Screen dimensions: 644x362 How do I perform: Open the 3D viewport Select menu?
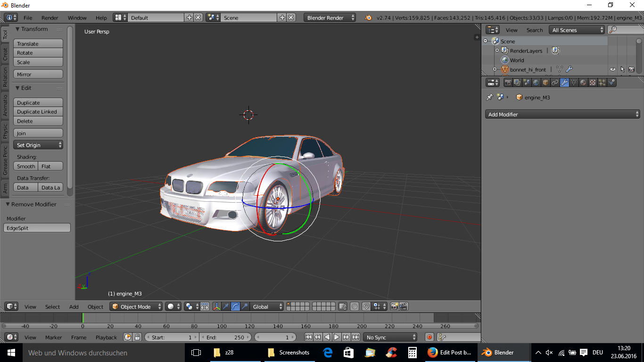pos(52,306)
